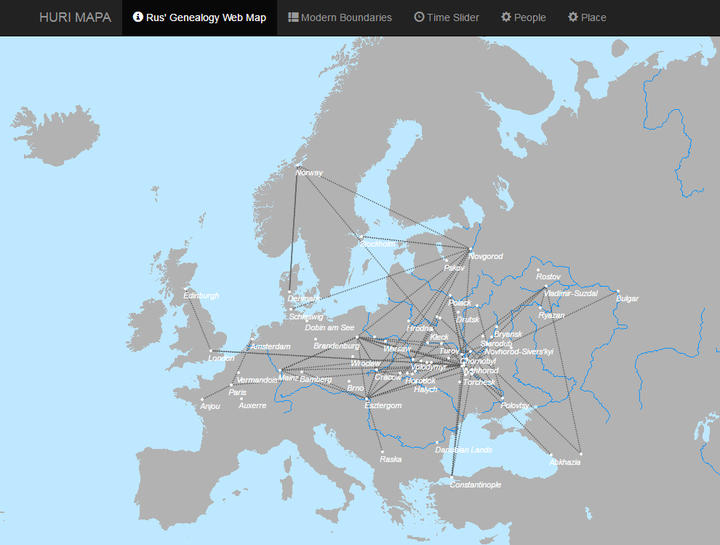This screenshot has height=545, width=720.
Task: Select the Polack map label
Action: point(460,303)
